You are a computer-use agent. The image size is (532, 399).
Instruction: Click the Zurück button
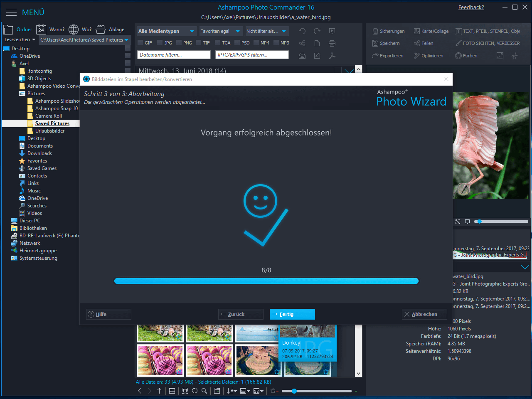point(241,314)
